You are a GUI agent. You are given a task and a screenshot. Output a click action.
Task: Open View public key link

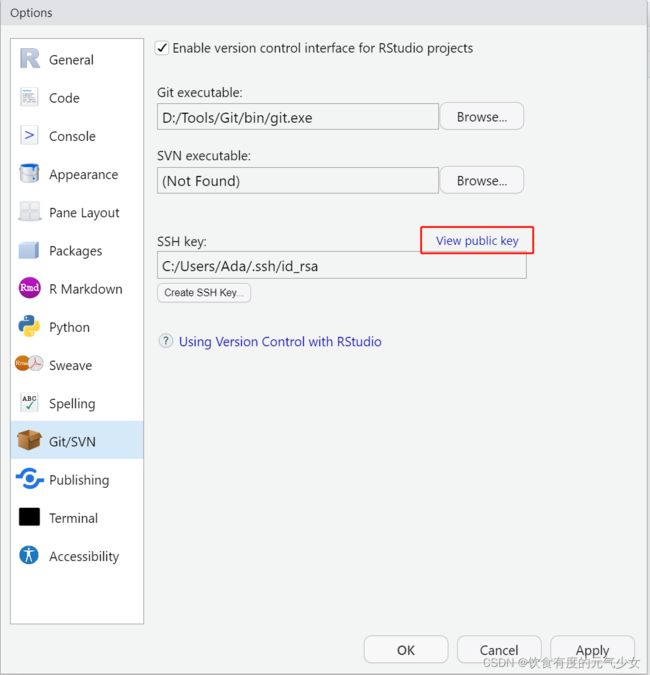click(477, 240)
